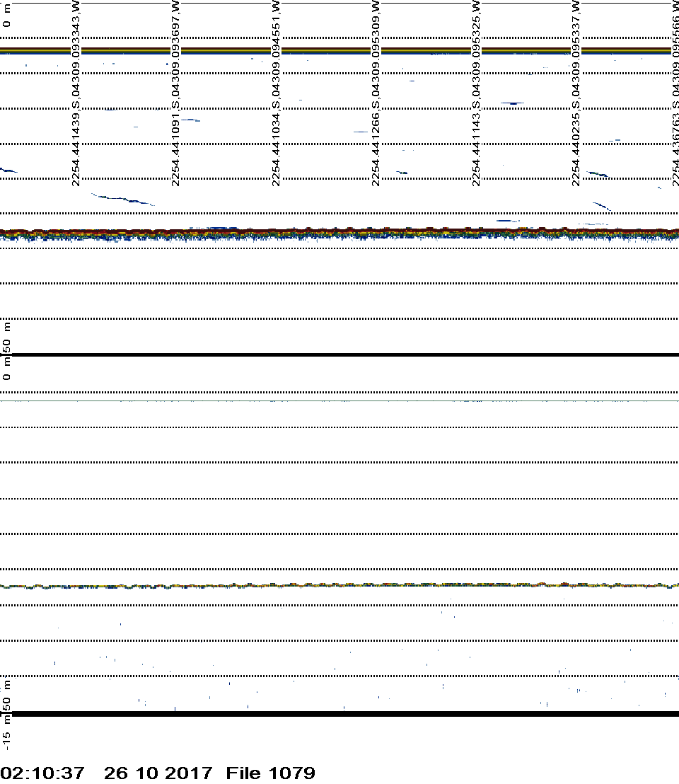Click the yellow seabed line in lower echogram
Image resolution: width=679 pixels, height=784 pixels.
(339, 586)
